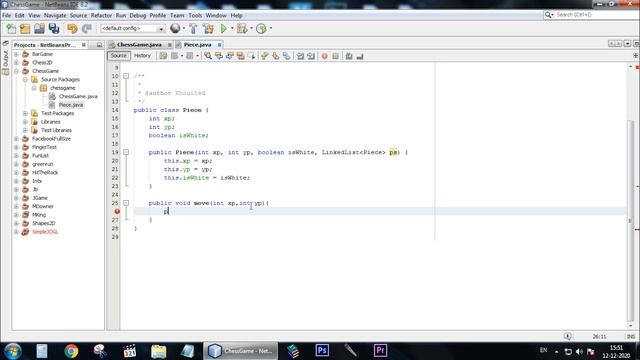Run the project with green play icon
640x360 pixels.
coord(224,28)
